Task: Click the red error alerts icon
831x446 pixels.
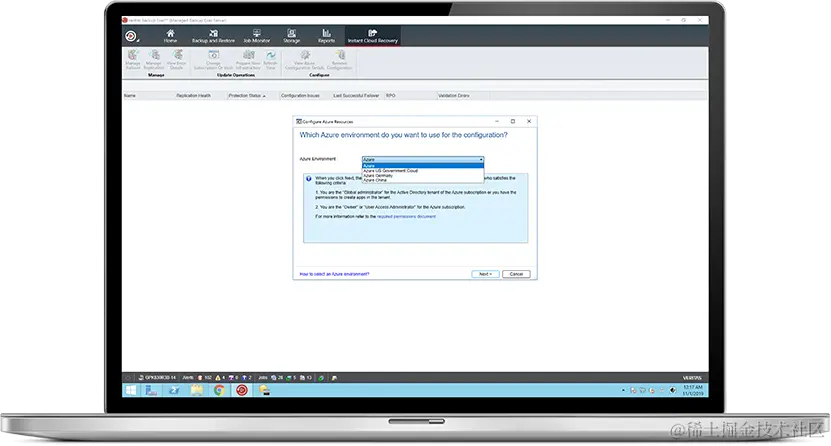Action: click(200, 378)
